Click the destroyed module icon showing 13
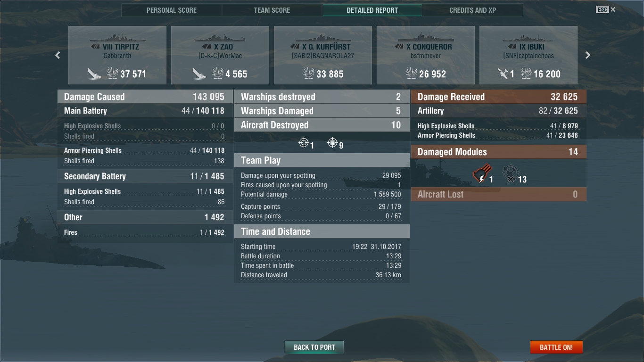644x362 pixels. tap(510, 173)
